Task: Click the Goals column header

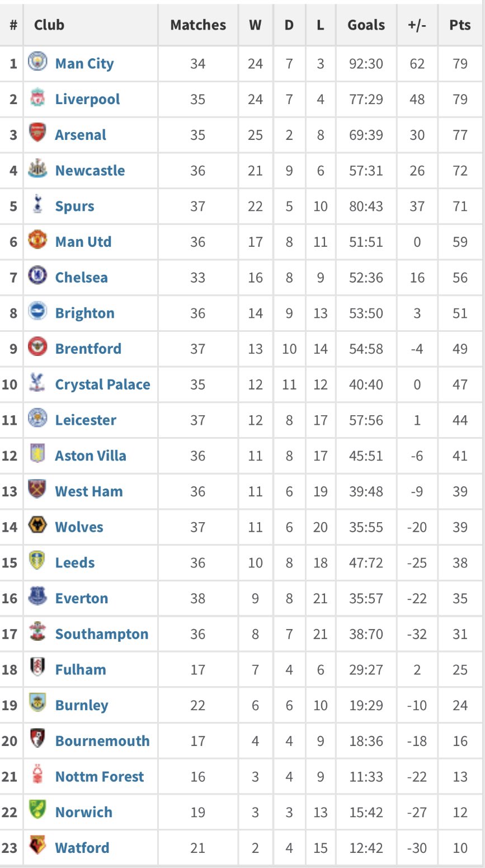Action: tap(366, 25)
